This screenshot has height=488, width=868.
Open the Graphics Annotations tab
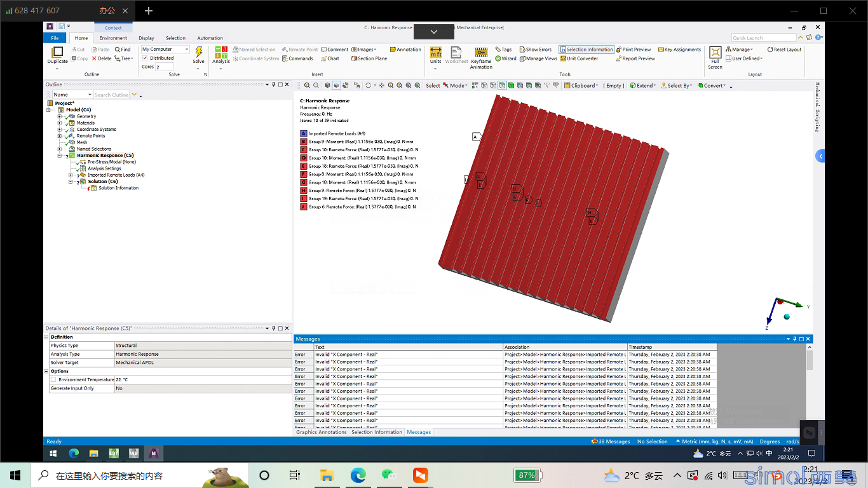(x=322, y=432)
